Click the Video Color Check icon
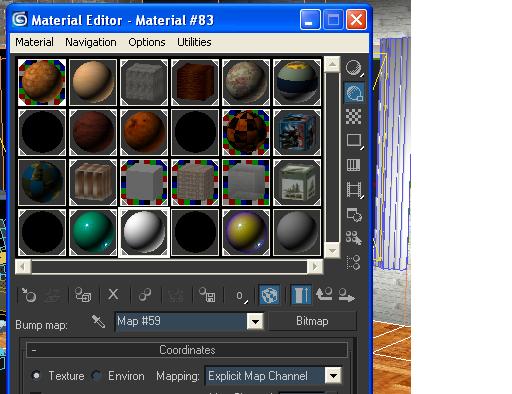512x394 pixels. [354, 165]
